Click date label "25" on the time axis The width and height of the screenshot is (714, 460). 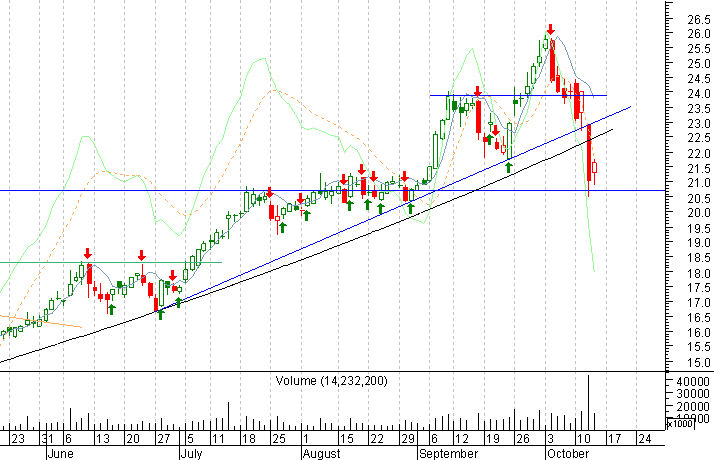[279, 439]
